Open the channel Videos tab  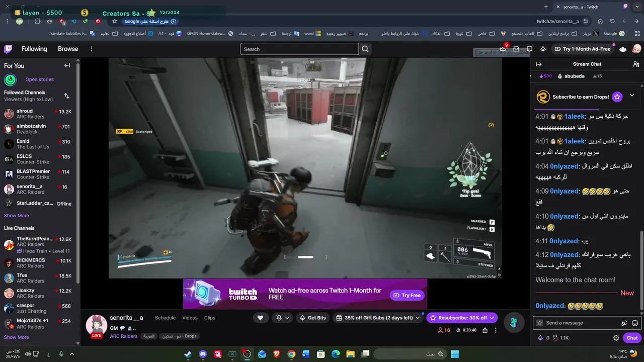click(190, 318)
